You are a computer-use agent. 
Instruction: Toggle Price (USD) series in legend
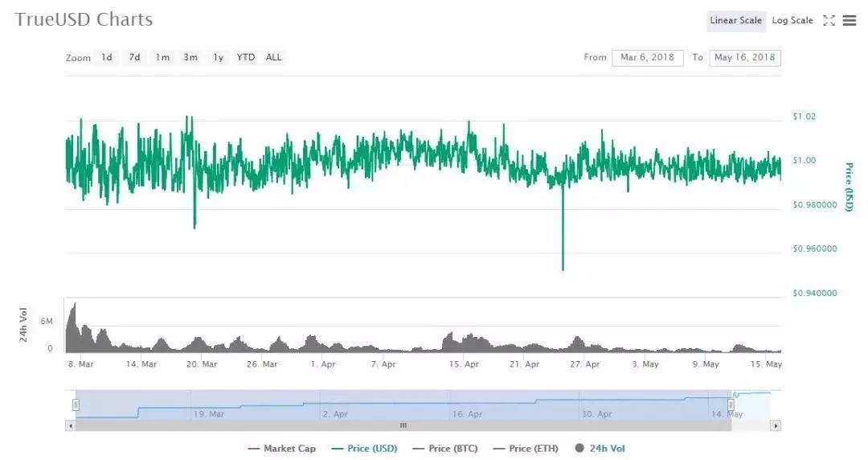(364, 449)
